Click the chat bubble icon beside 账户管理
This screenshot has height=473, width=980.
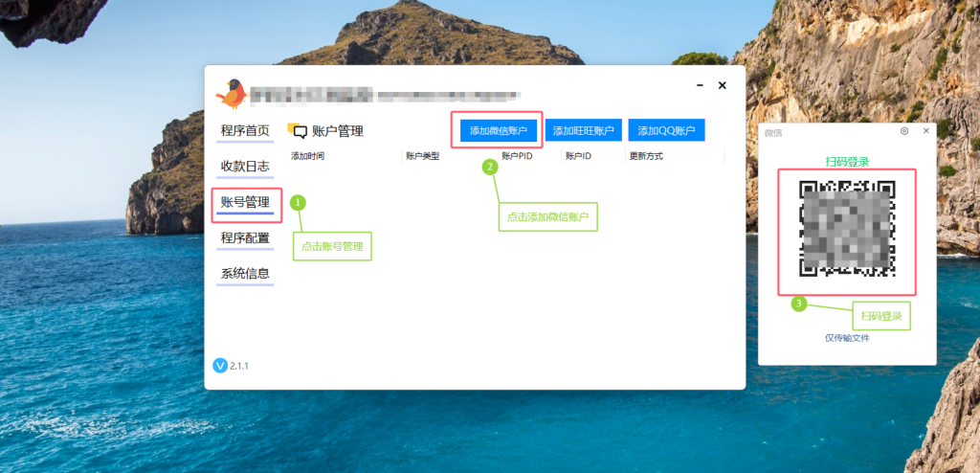pyautogui.click(x=299, y=131)
